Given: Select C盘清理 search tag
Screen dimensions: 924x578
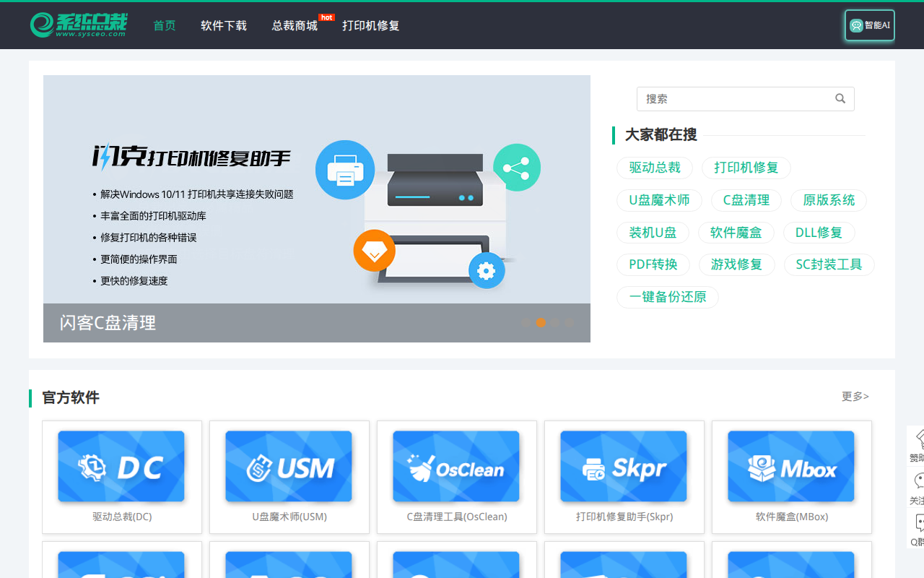Looking at the screenshot, I should coord(746,200).
